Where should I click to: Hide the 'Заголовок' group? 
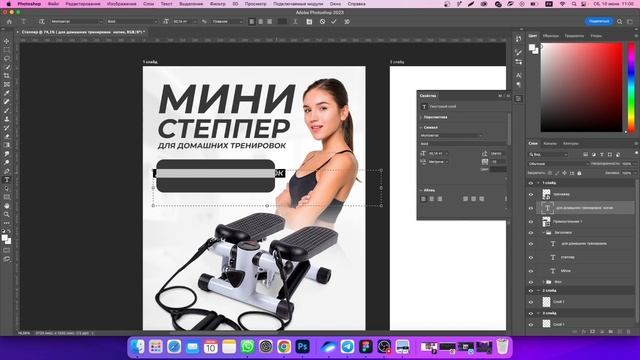click(x=531, y=233)
